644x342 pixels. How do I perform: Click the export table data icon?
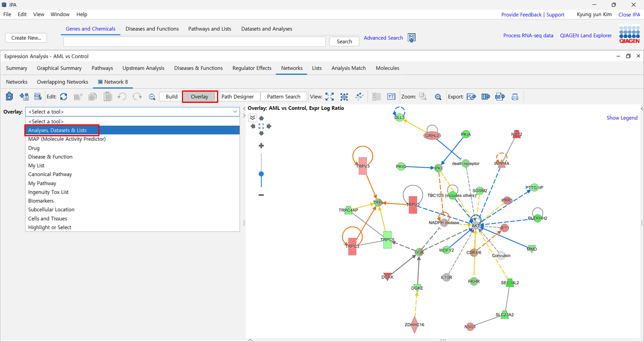(486, 97)
